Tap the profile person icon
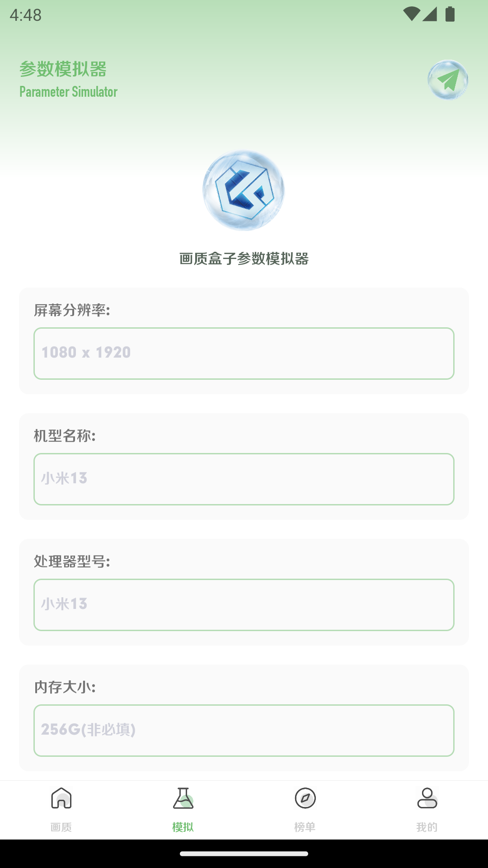488x868 pixels. pyautogui.click(x=427, y=798)
